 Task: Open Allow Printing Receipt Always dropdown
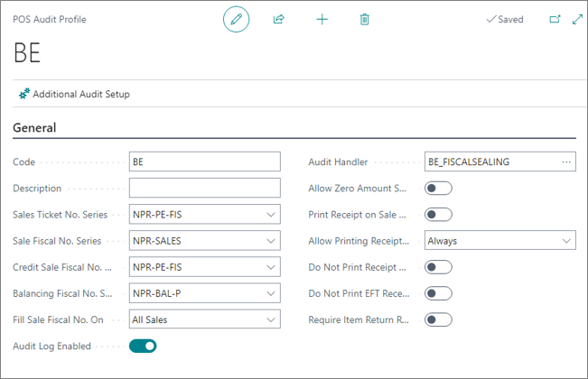tap(566, 241)
